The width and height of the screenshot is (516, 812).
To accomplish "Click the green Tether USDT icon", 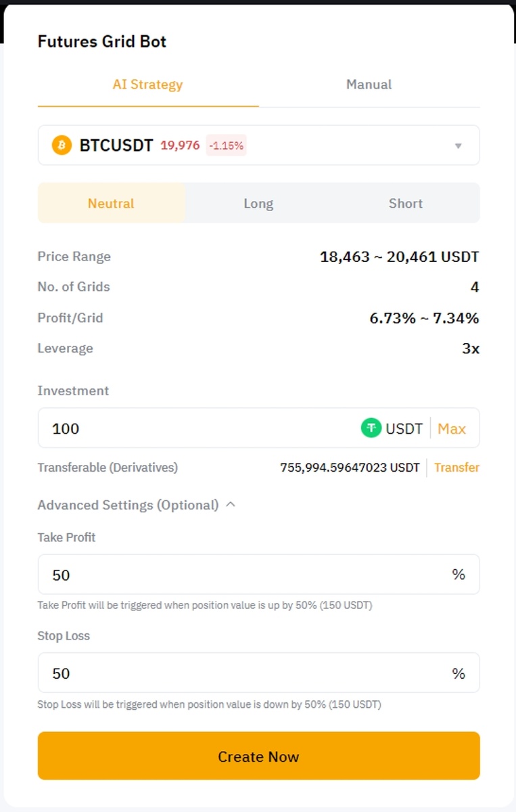I will (371, 428).
